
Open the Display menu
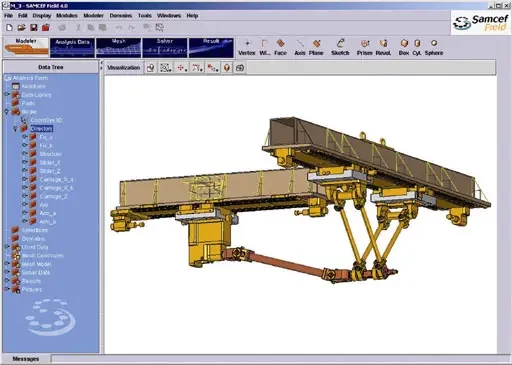coord(42,16)
